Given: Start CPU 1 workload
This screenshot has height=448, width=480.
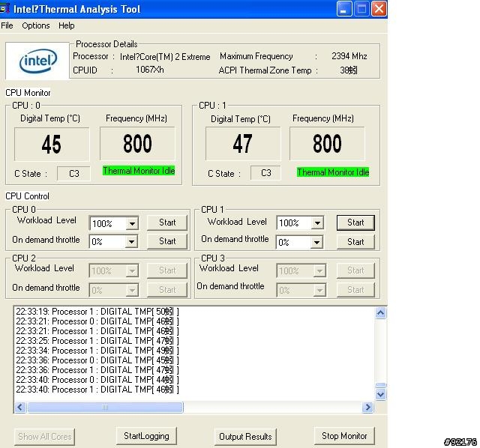Looking at the screenshot, I should click(355, 223).
